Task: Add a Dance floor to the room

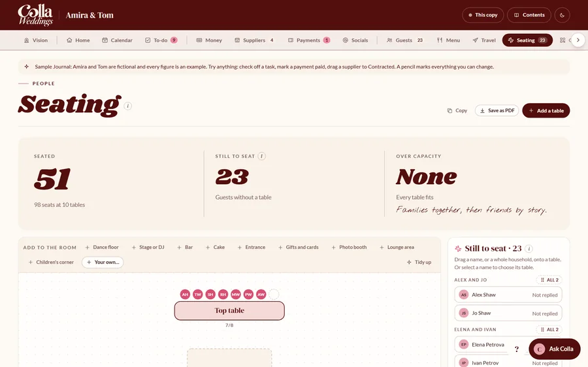Action: [x=102, y=247]
